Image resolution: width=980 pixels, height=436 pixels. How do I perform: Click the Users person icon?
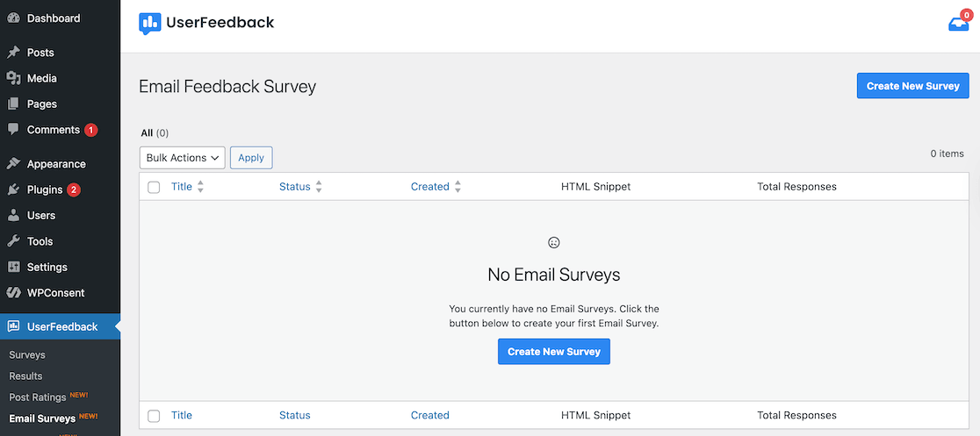click(x=13, y=216)
